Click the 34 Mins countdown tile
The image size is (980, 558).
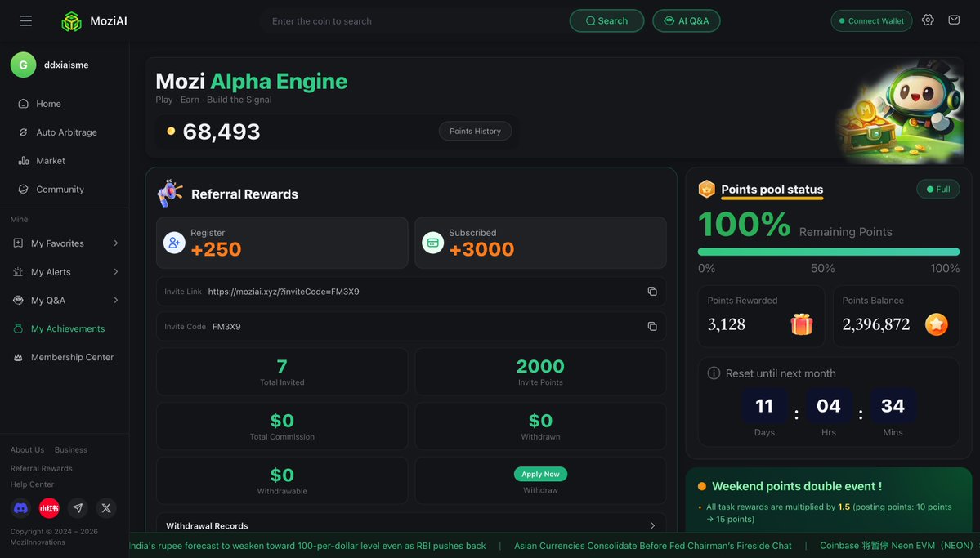pos(893,406)
